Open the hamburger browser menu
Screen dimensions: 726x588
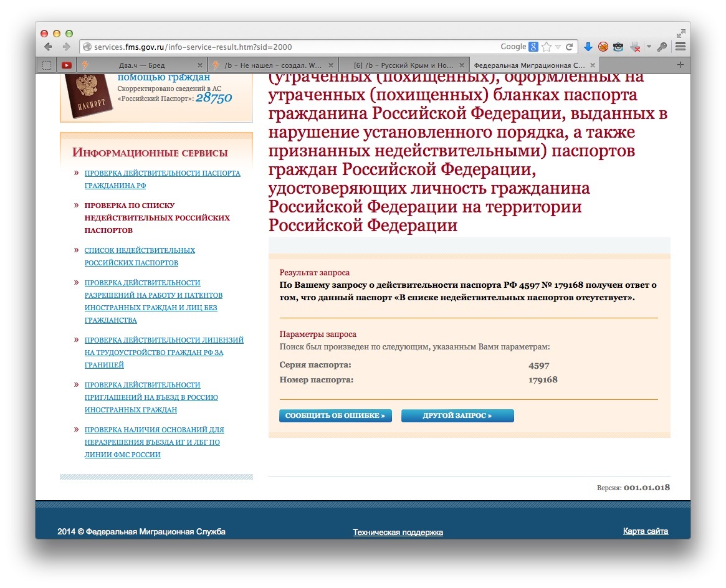tap(680, 47)
